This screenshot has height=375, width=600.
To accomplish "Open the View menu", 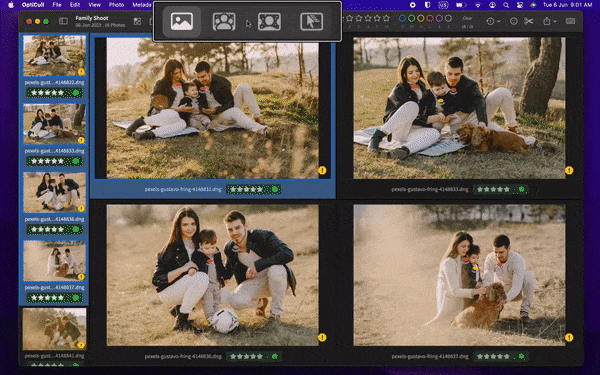I will [x=94, y=5].
